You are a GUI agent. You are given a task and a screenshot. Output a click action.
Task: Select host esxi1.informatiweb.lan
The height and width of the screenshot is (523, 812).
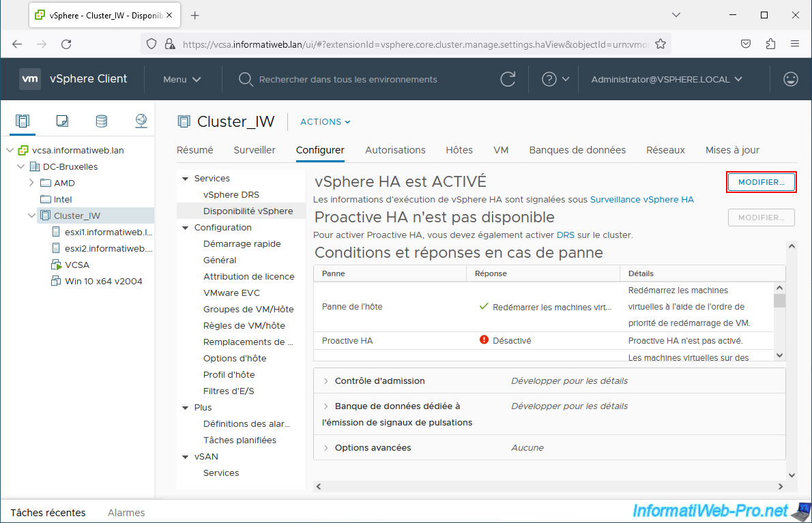(x=108, y=233)
